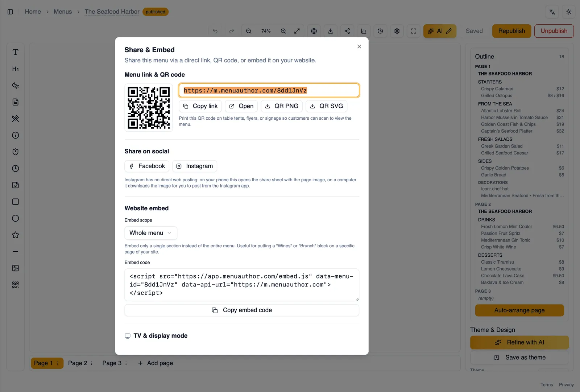Screen dimensions: 580x392
Task: Open Page 2 tab options menu
Action: coord(92,363)
